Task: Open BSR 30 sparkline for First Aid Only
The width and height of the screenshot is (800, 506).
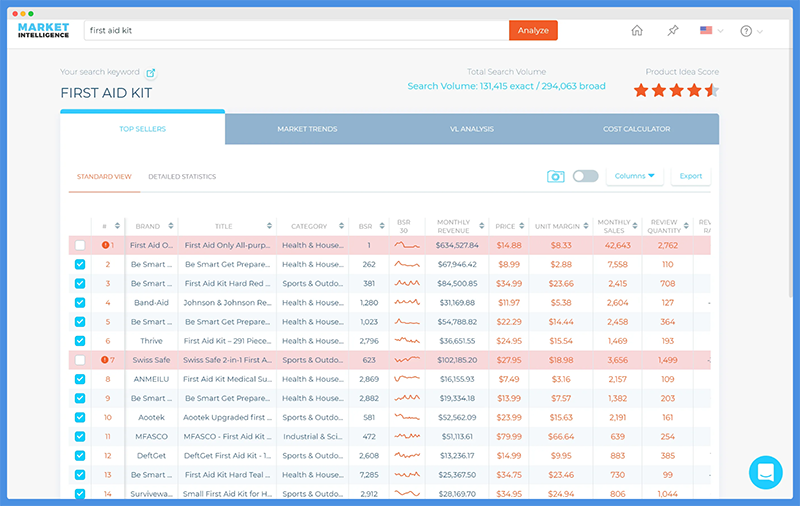Action: click(407, 245)
